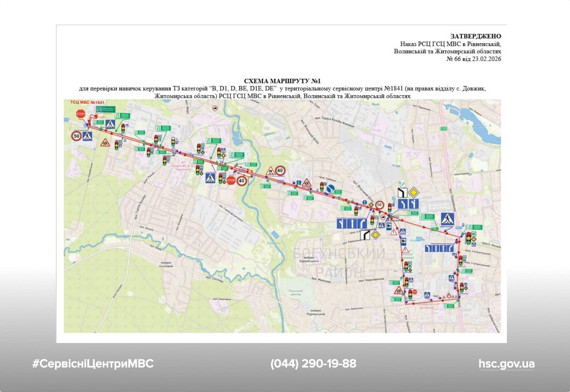Click the largest traffic light icon at the right edge

(x=468, y=237)
